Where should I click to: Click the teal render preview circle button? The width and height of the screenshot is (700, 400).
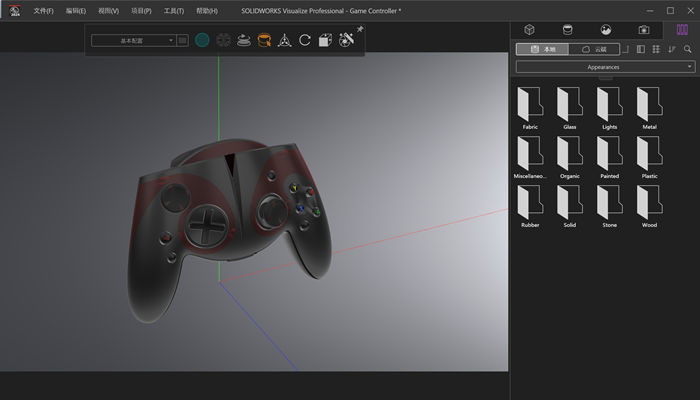click(202, 40)
